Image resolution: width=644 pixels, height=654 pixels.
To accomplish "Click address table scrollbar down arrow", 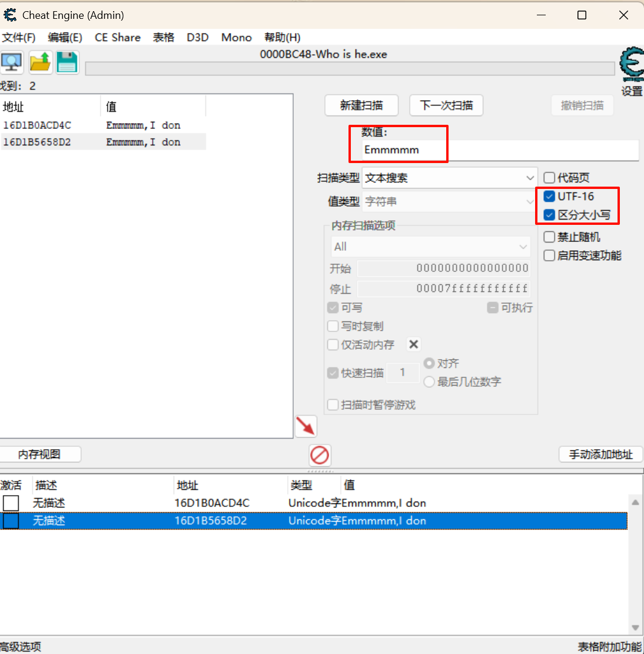I will click(x=635, y=628).
